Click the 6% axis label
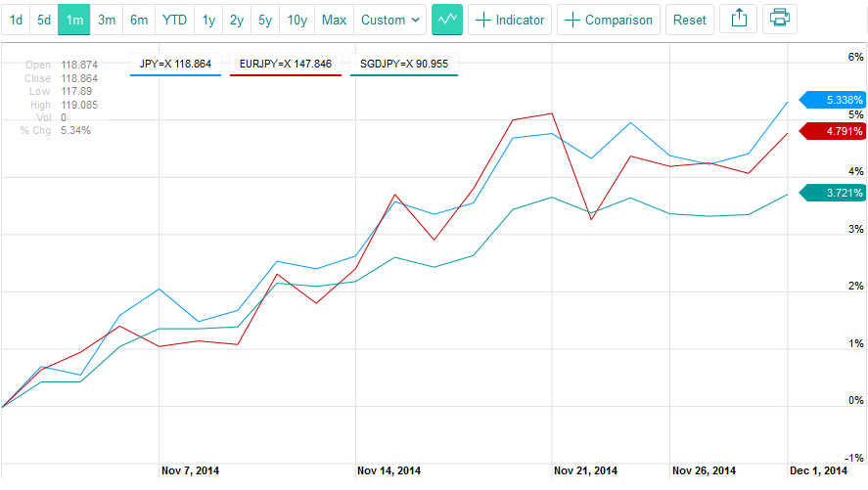This screenshot has width=868, height=490. (856, 57)
